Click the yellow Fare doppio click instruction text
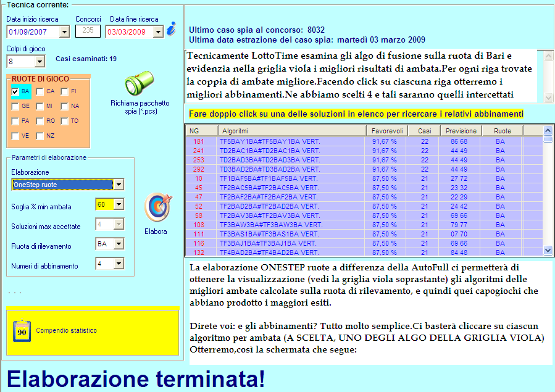 click(356, 114)
